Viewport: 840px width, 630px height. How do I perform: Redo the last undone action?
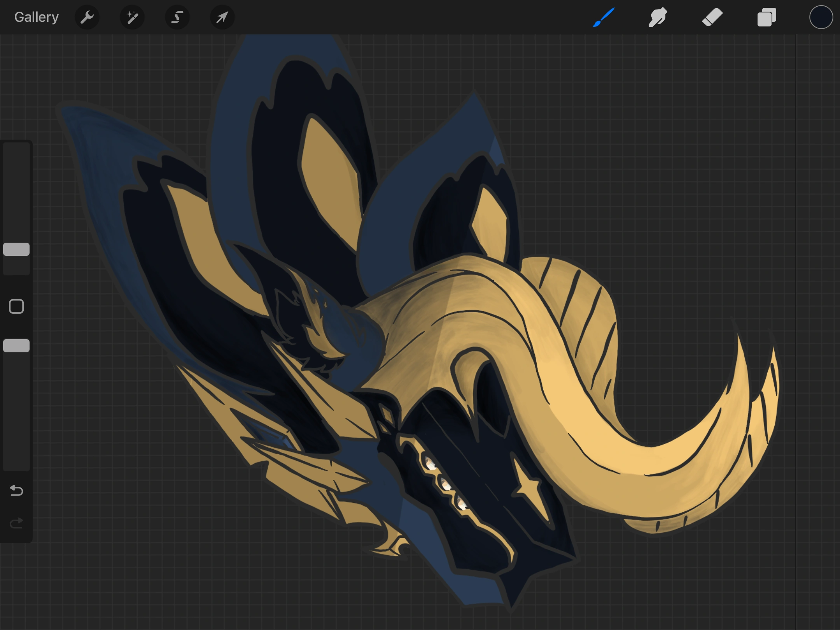[x=16, y=523]
